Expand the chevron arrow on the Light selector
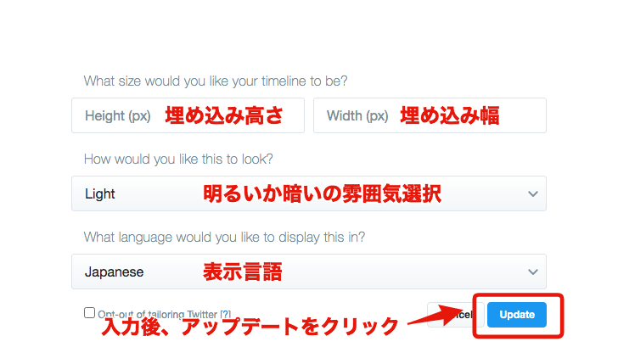 click(533, 193)
